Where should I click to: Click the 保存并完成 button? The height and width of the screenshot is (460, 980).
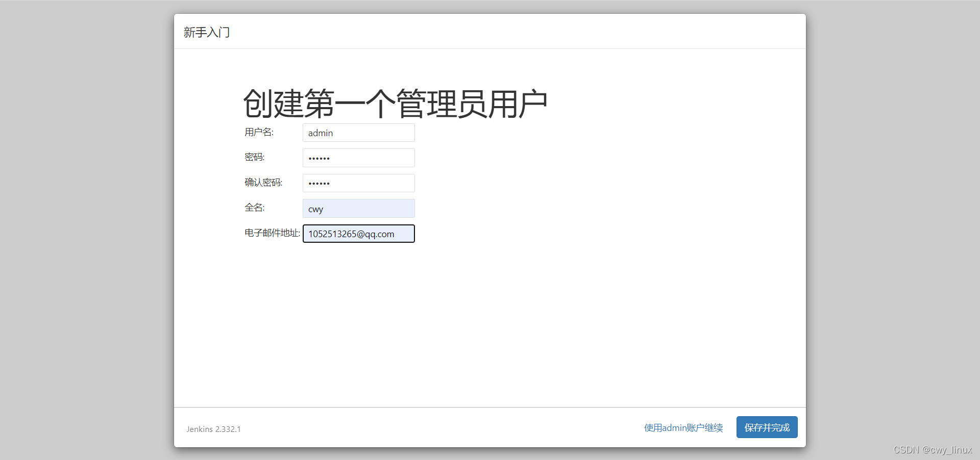[767, 427]
